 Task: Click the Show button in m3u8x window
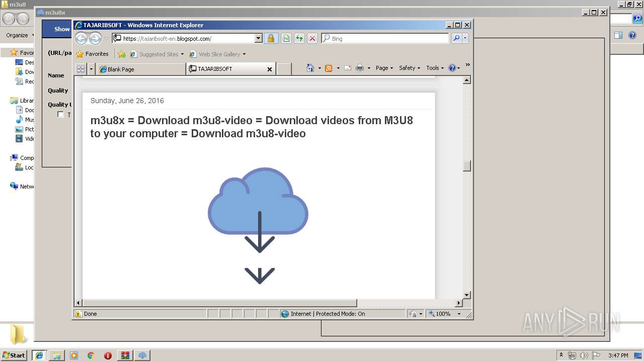point(62,29)
